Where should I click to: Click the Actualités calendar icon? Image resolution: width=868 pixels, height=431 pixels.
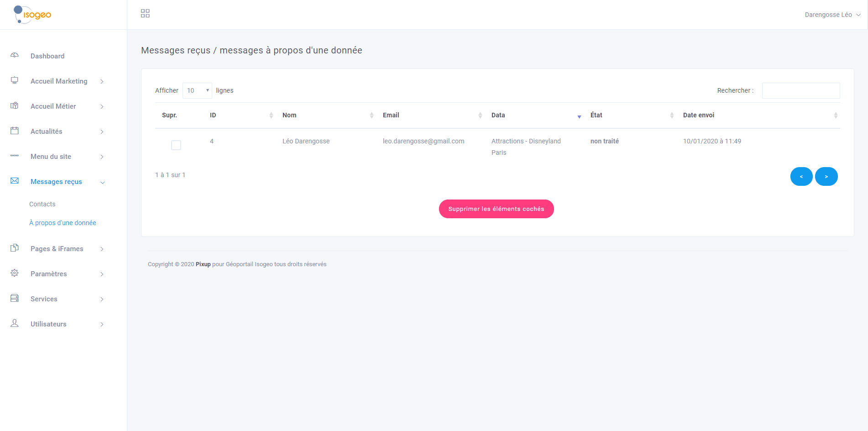[15, 131]
